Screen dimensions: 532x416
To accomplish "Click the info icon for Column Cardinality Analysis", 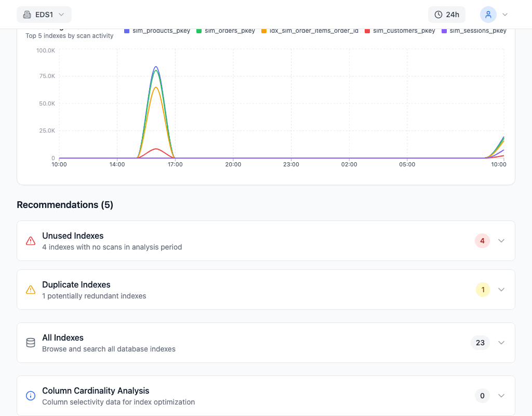I will [31, 396].
